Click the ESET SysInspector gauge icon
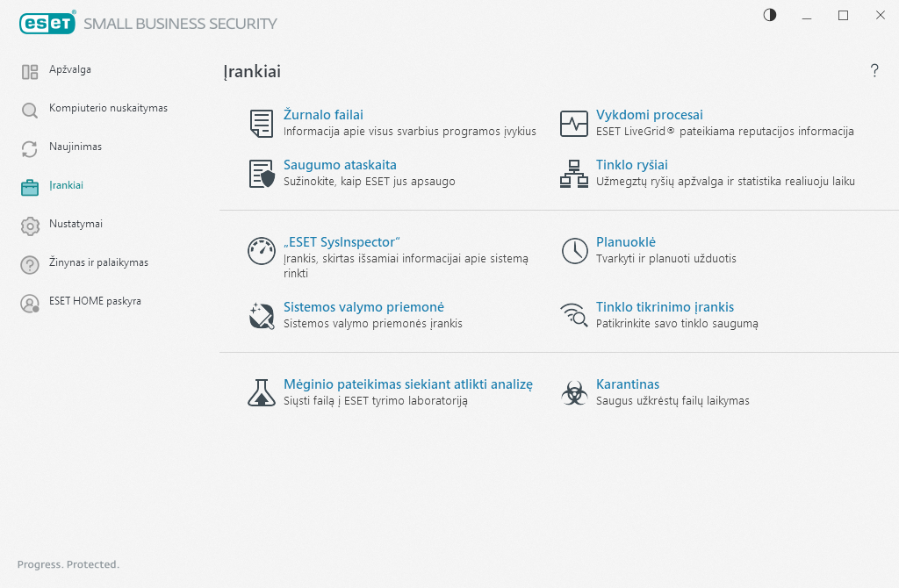The image size is (899, 588). [262, 251]
